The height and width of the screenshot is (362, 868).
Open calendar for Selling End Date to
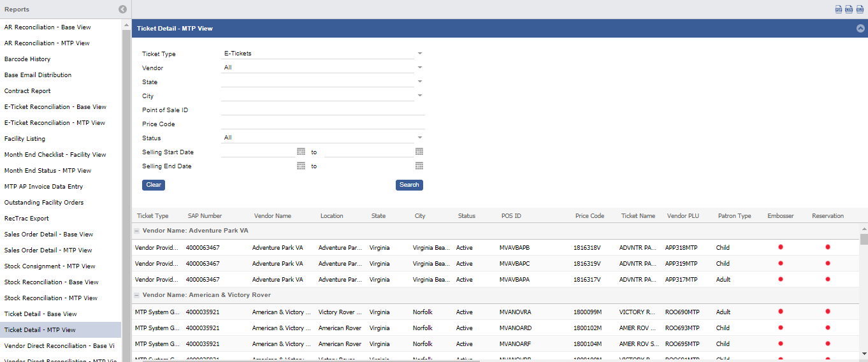(419, 166)
